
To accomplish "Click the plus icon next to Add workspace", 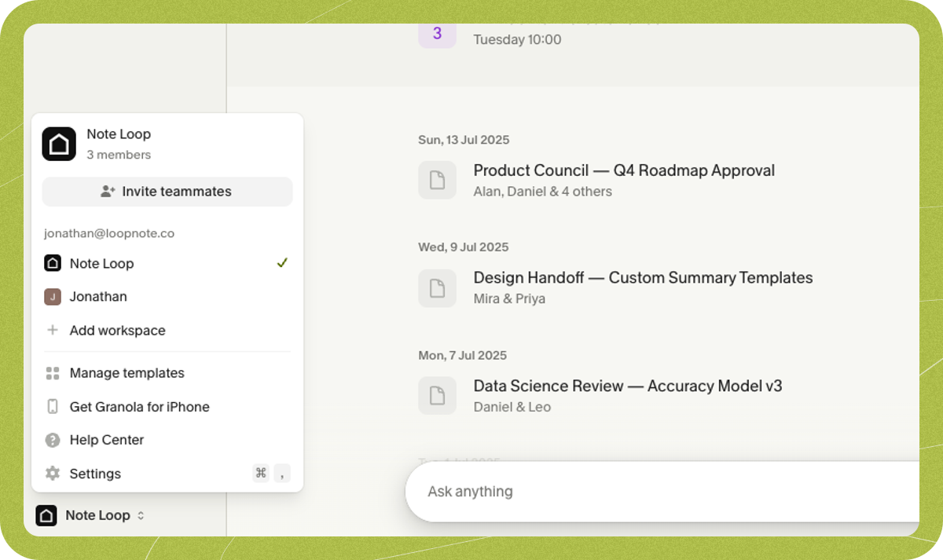I will pos(53,330).
